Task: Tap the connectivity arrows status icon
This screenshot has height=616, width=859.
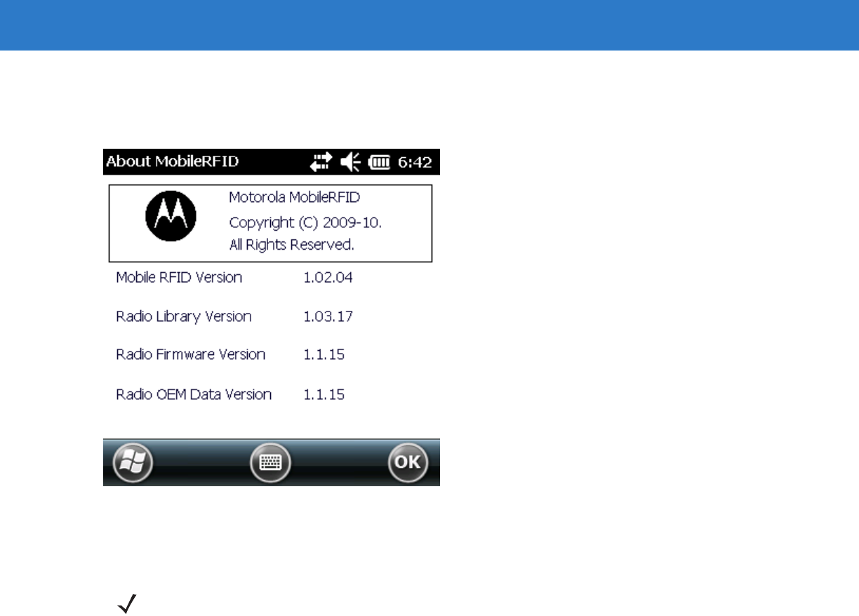Action: pos(322,162)
